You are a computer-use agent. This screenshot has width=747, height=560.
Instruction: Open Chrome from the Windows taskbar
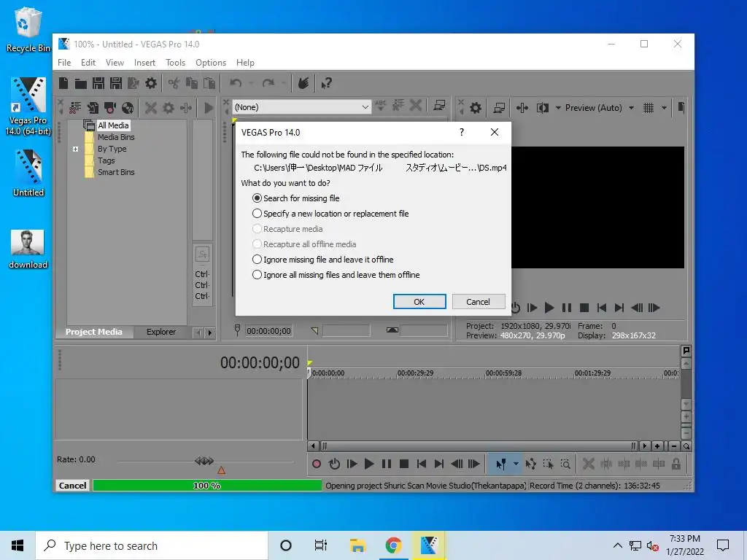pos(393,545)
